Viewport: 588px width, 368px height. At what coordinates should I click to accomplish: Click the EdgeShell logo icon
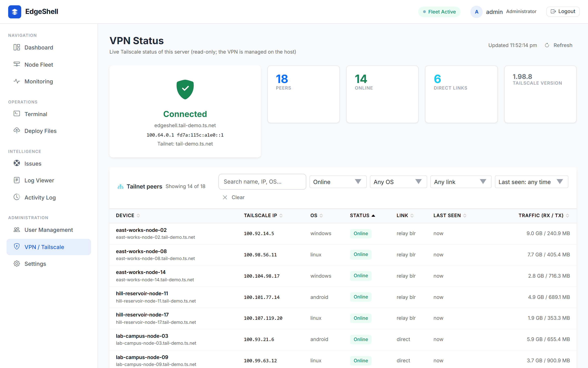click(14, 12)
